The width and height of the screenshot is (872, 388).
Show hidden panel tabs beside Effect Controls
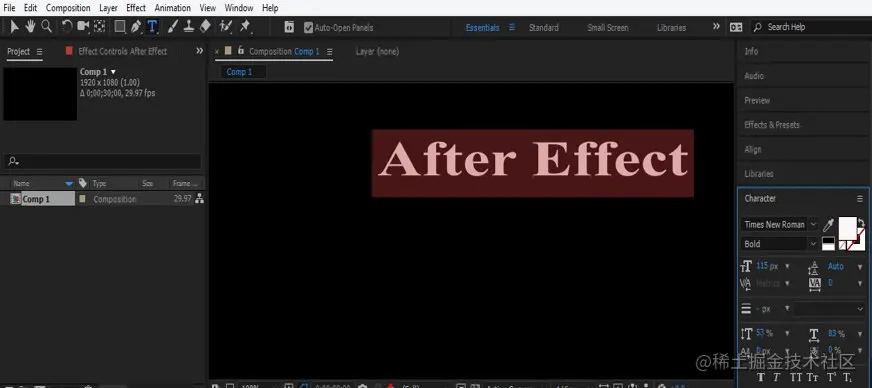(200, 51)
